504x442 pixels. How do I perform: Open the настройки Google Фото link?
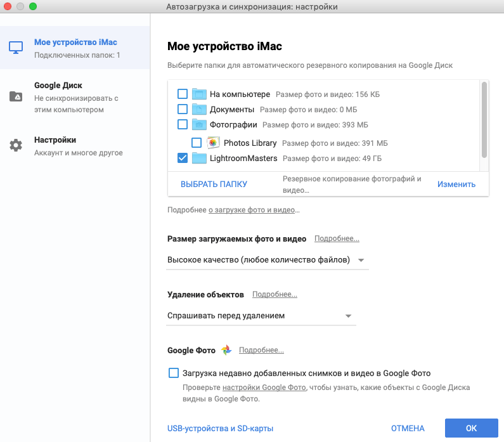click(x=264, y=387)
